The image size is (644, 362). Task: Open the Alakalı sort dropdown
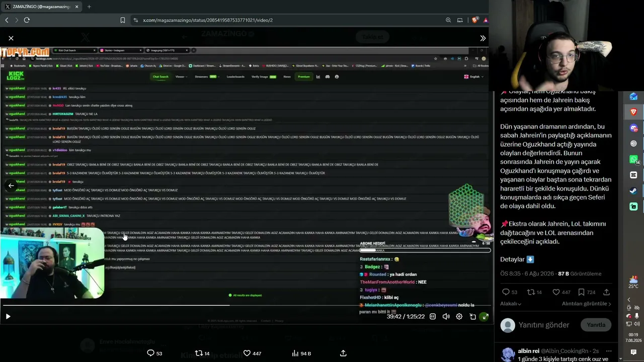511,304
